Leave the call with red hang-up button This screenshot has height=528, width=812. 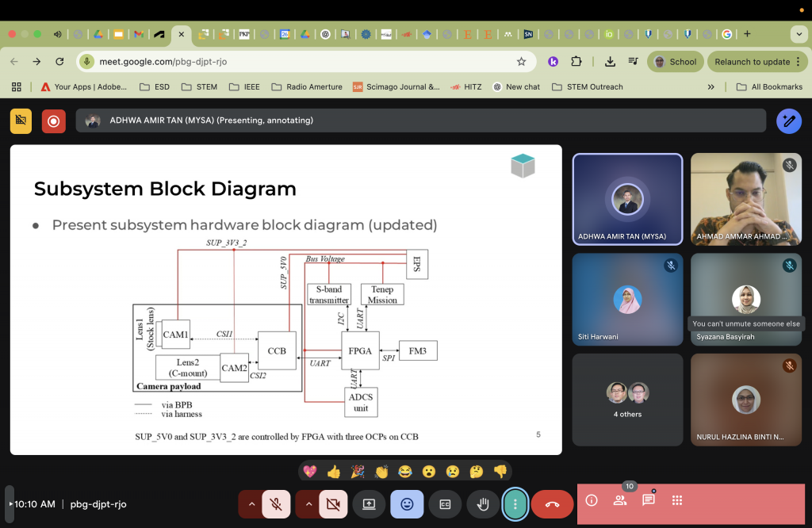pyautogui.click(x=552, y=503)
